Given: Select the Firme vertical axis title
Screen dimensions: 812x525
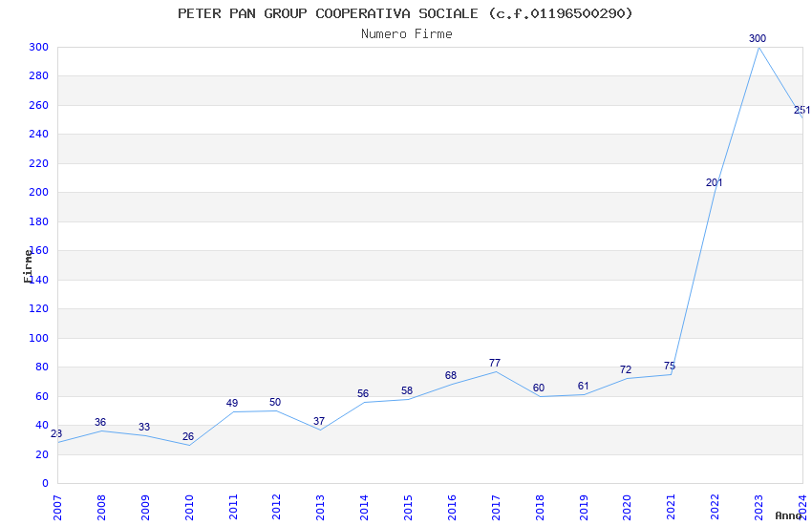Looking at the screenshot, I should (28, 266).
